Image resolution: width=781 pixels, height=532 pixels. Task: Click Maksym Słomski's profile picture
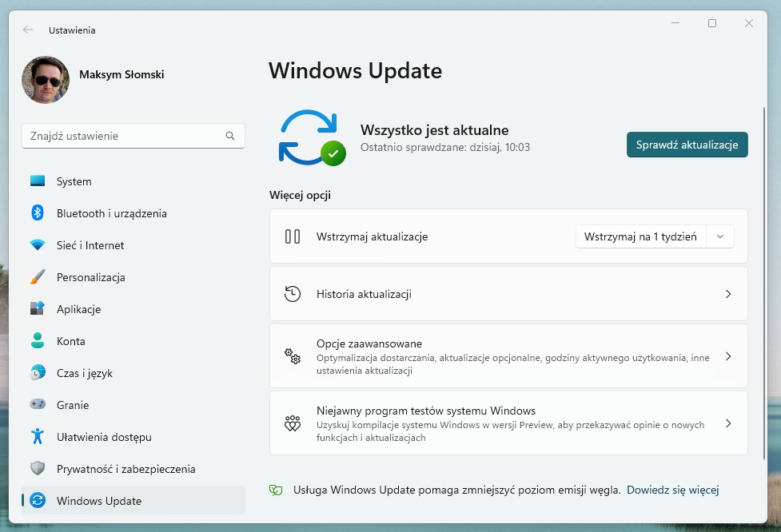(46, 80)
